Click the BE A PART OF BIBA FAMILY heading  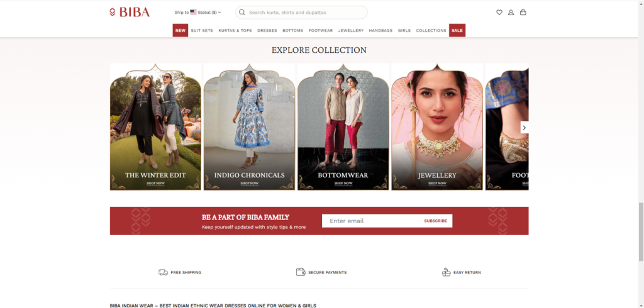pyautogui.click(x=246, y=217)
